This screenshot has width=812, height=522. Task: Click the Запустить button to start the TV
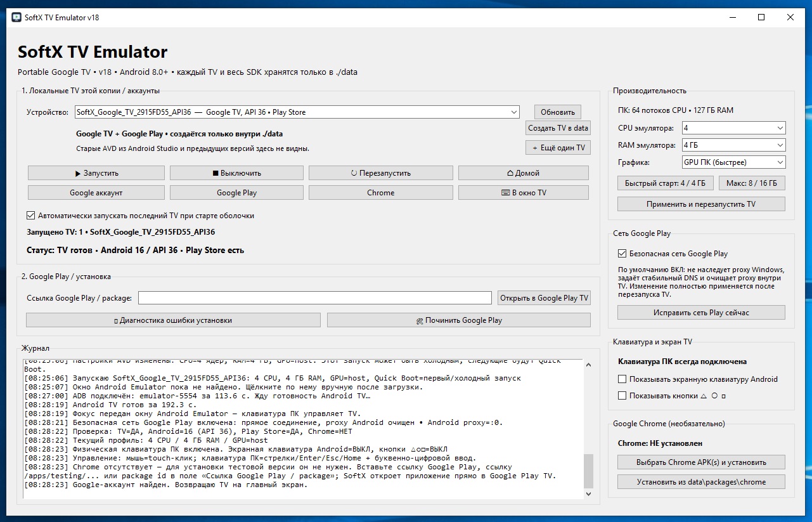tap(96, 173)
